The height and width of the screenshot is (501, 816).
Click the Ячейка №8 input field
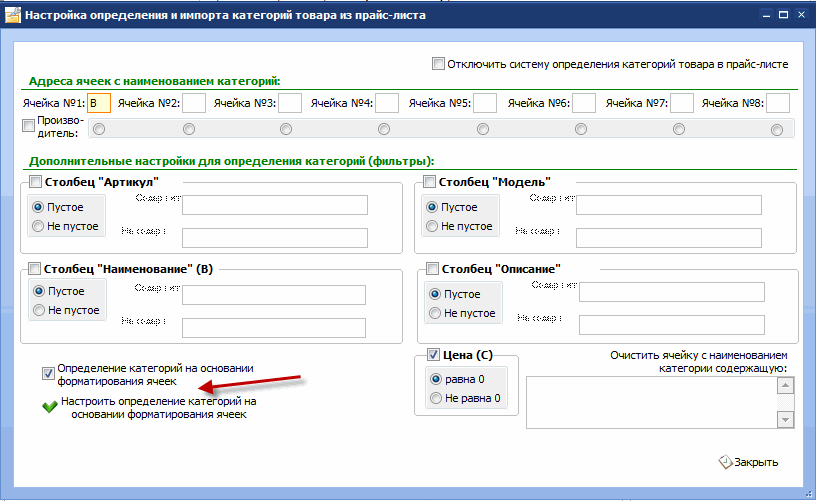point(778,103)
